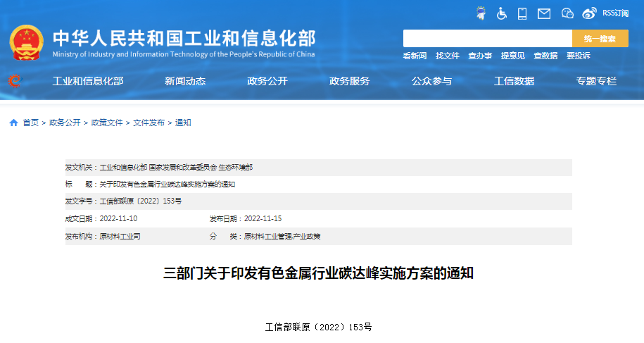
Task: Go to 通知 in breadcrumb
Action: (183, 123)
